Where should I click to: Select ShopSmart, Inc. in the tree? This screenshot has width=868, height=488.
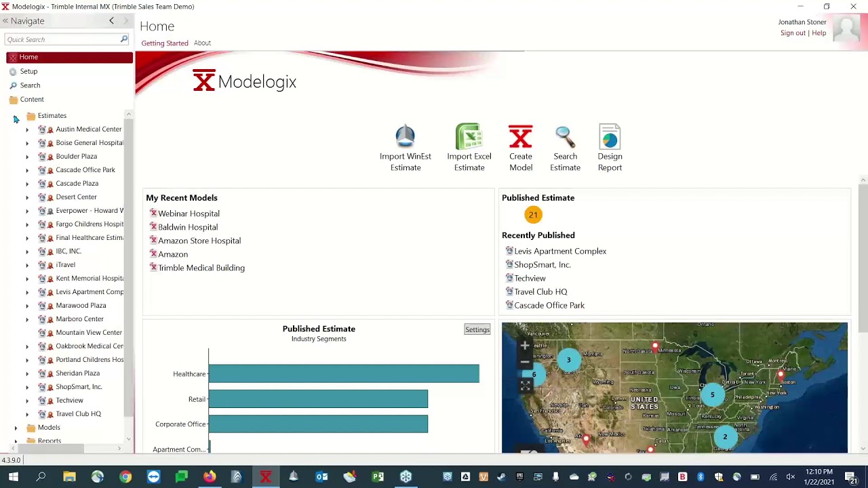tap(79, 387)
